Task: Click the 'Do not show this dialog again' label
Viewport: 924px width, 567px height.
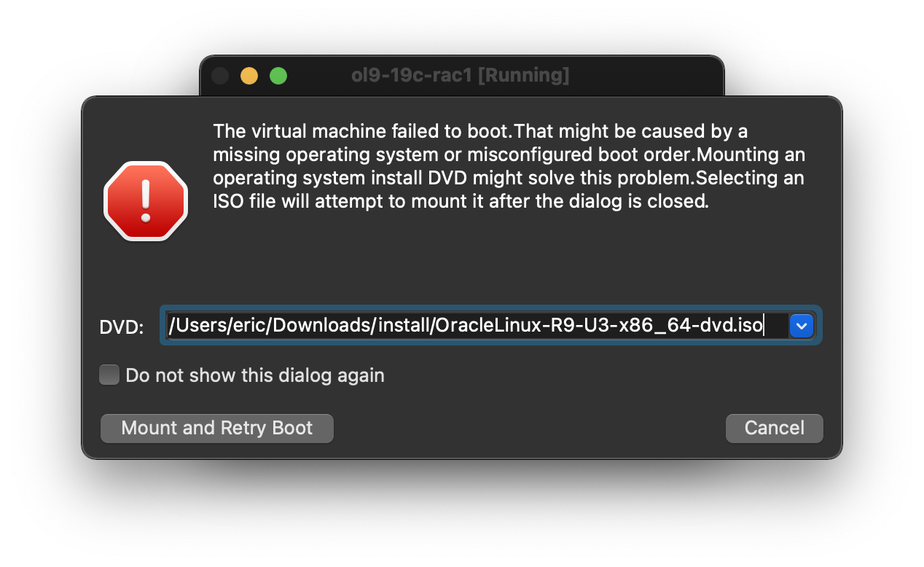Action: (255, 375)
